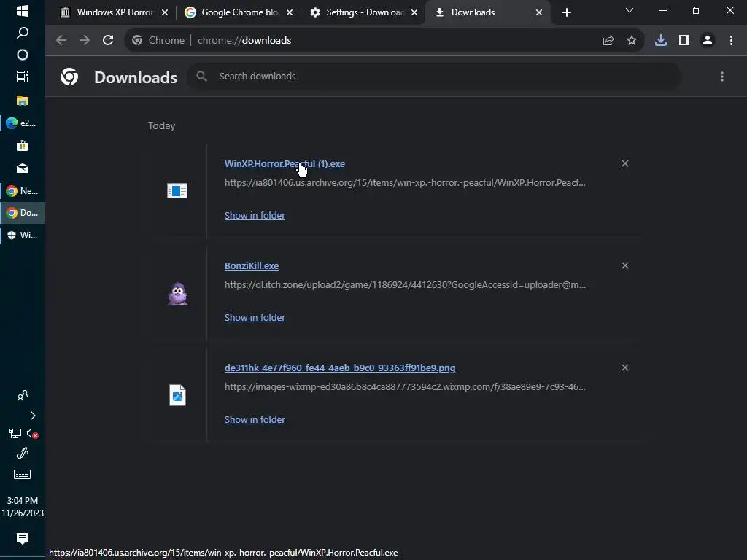Image resolution: width=747 pixels, height=560 pixels.
Task: Show the de311hk png in folder
Action: click(x=255, y=419)
